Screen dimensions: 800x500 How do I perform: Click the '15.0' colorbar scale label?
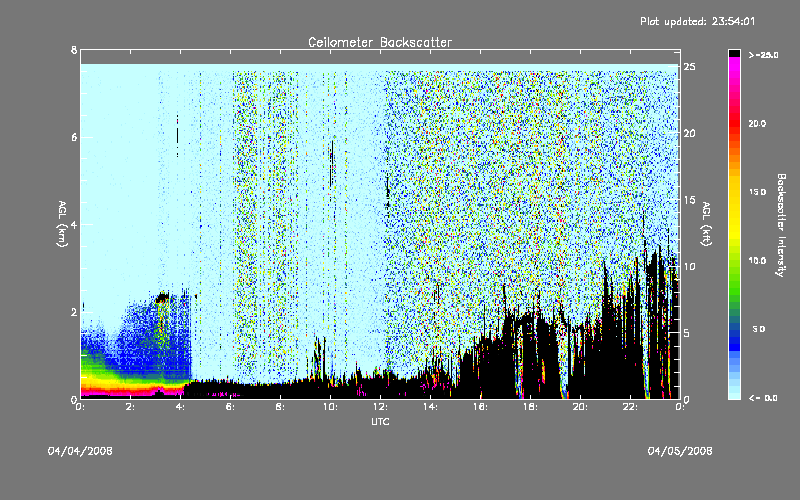coord(757,192)
